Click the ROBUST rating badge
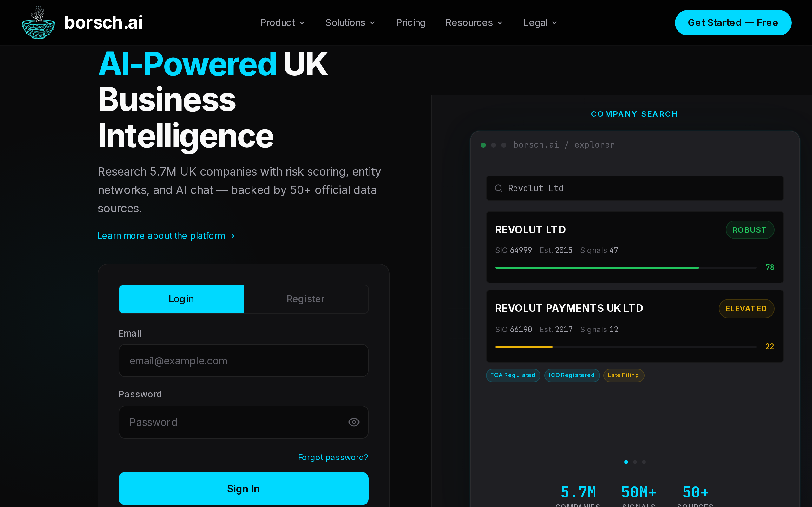Screen dimensions: 812x507 (x=750, y=230)
